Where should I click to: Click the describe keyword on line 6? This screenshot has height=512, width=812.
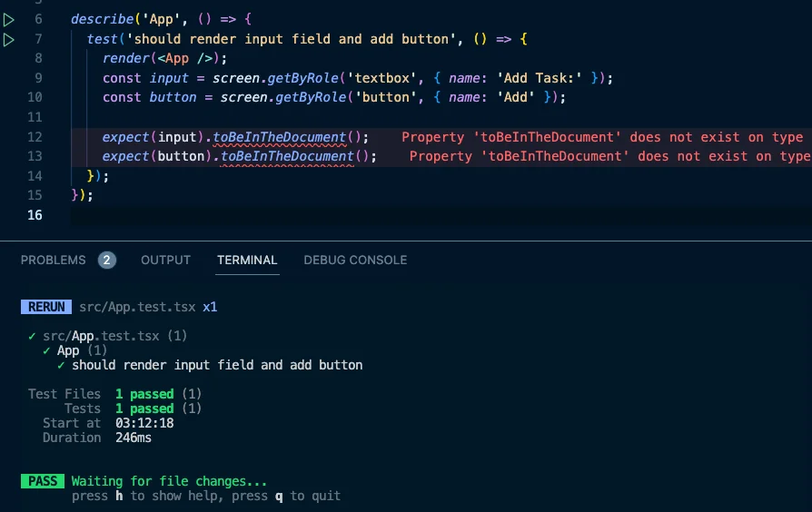tap(100, 19)
